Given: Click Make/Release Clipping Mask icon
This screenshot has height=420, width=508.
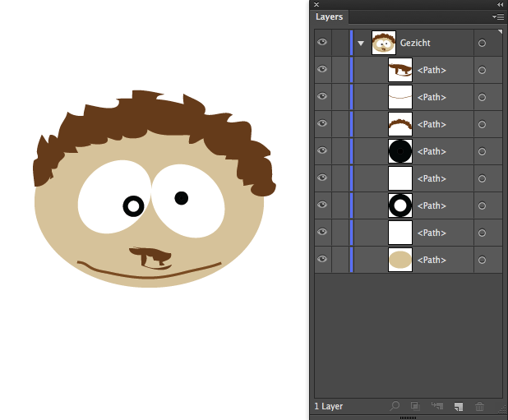Looking at the screenshot, I should pos(415,406).
